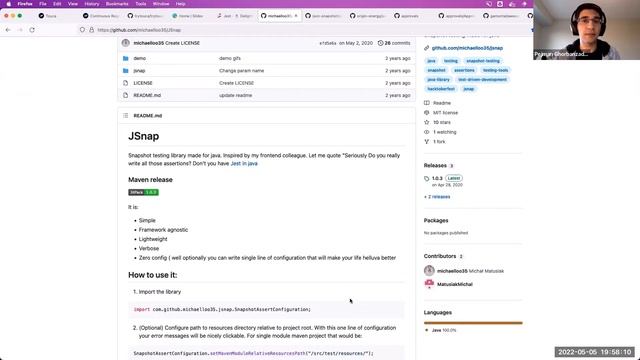Reload the page with the refresh icon
The width and height of the screenshot is (640, 360).
coord(32,30)
